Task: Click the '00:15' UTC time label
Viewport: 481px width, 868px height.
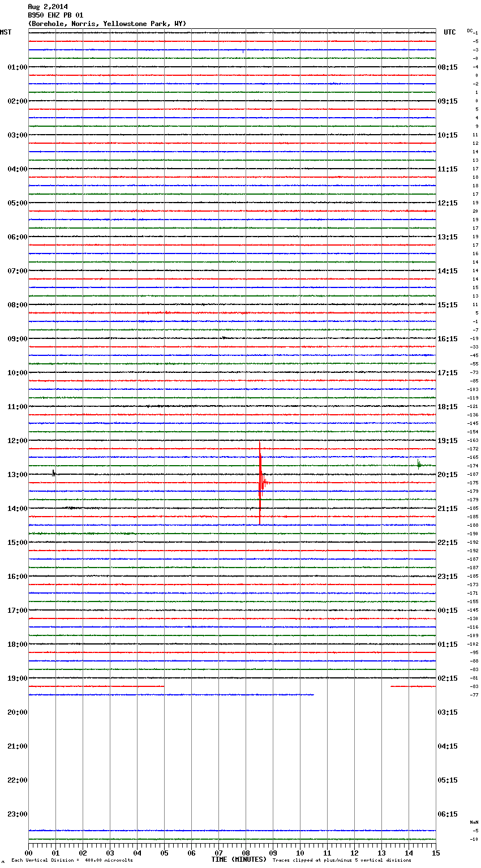Action: (x=448, y=611)
